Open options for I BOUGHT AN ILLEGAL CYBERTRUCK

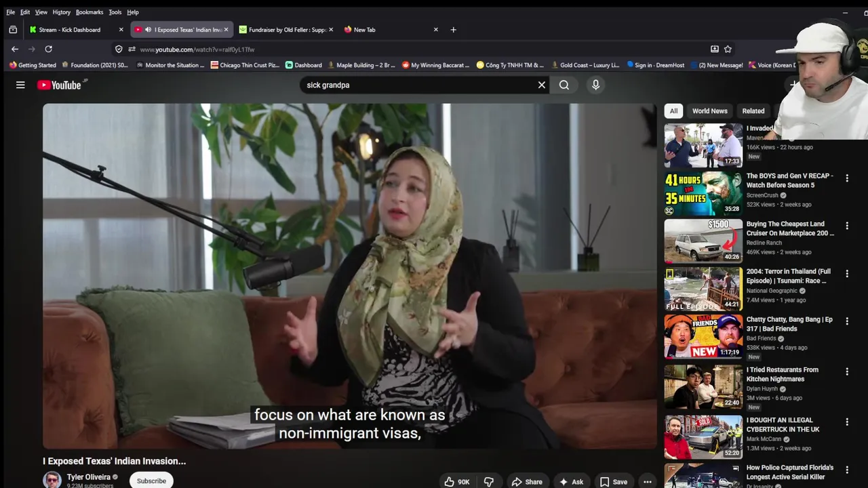coord(847,422)
